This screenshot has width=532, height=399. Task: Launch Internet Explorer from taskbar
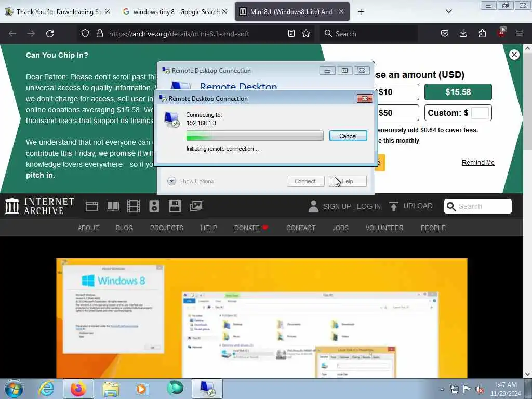46,389
